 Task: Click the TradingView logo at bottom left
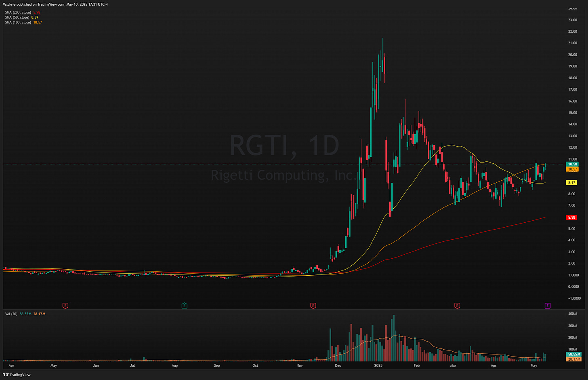[x=17, y=375]
